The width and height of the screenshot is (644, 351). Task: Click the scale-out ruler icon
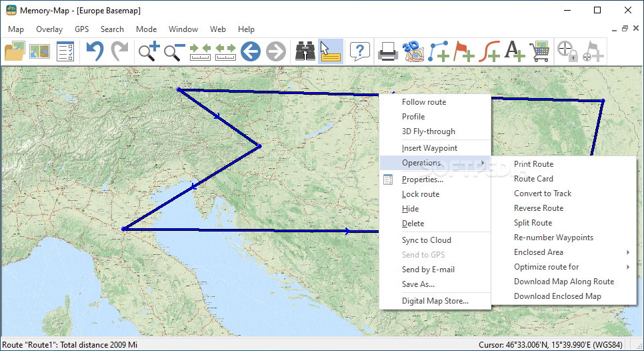225,52
